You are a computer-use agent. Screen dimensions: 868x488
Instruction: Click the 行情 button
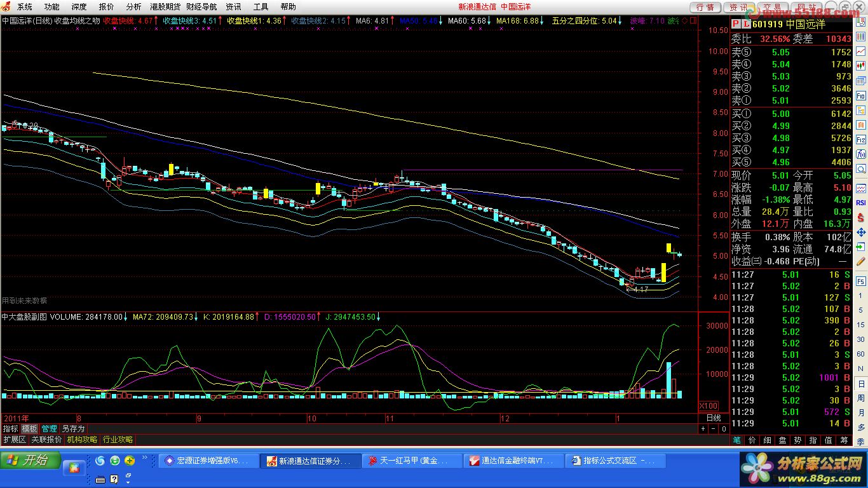pyautogui.click(x=705, y=7)
